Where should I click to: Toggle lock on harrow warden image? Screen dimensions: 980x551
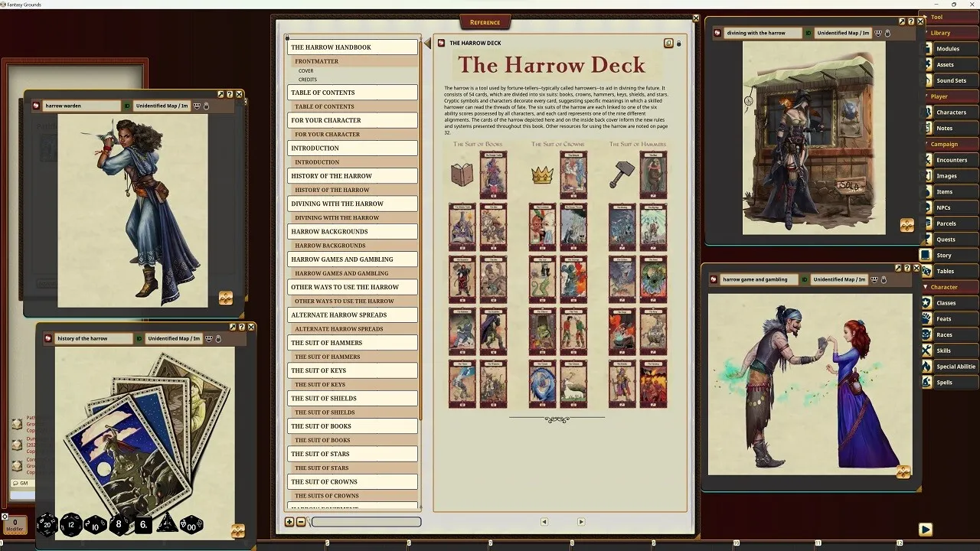[206, 106]
